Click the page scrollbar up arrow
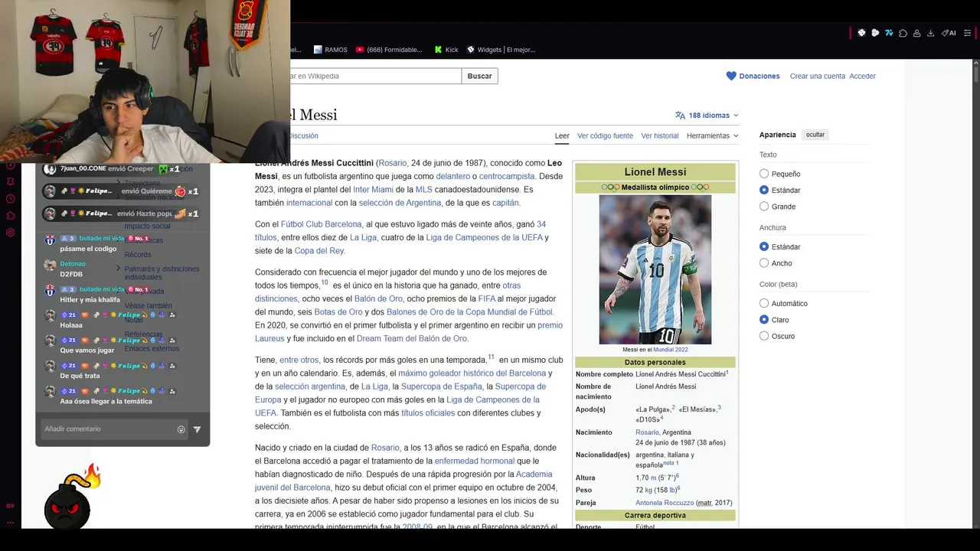This screenshot has height=551, width=980. pyautogui.click(x=975, y=63)
